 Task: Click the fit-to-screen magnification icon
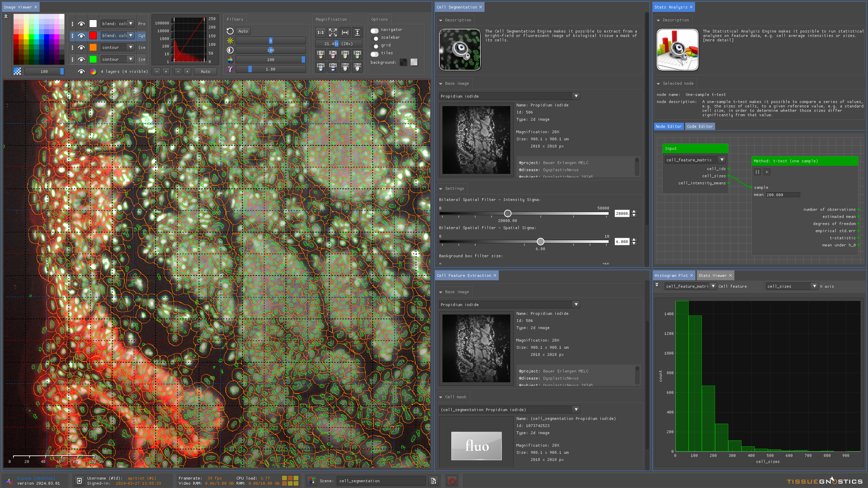(x=333, y=33)
